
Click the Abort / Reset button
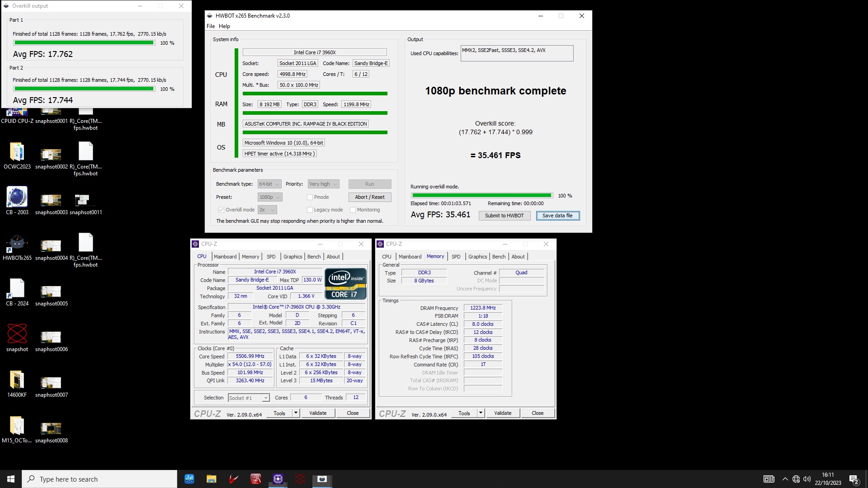tap(370, 197)
